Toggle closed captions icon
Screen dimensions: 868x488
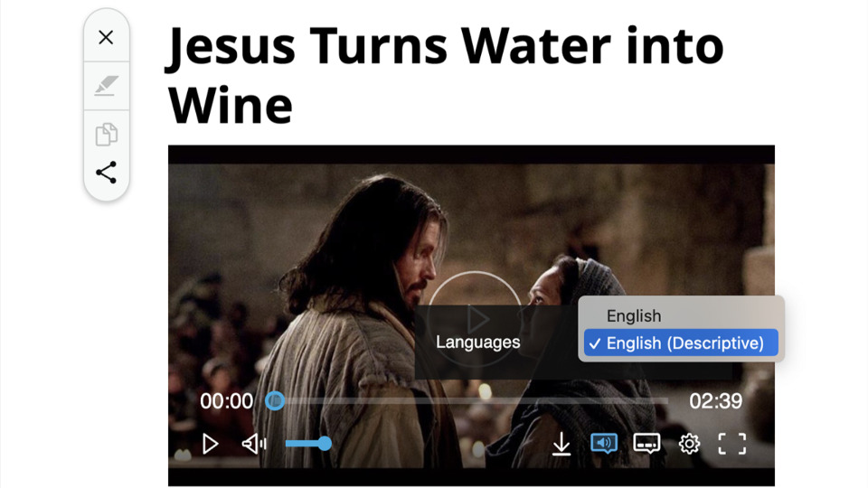click(x=646, y=443)
